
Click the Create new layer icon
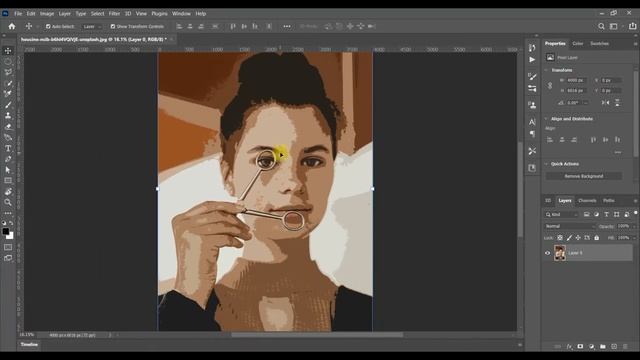(614, 347)
